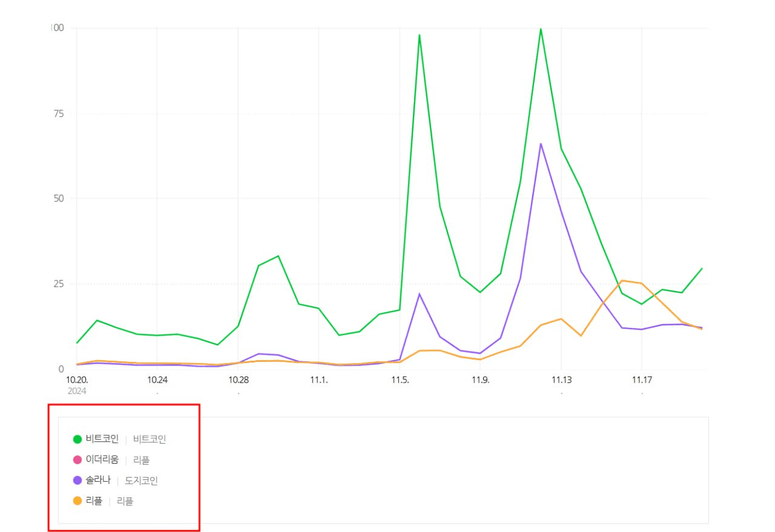Click the 11.5. date axis label

click(400, 380)
